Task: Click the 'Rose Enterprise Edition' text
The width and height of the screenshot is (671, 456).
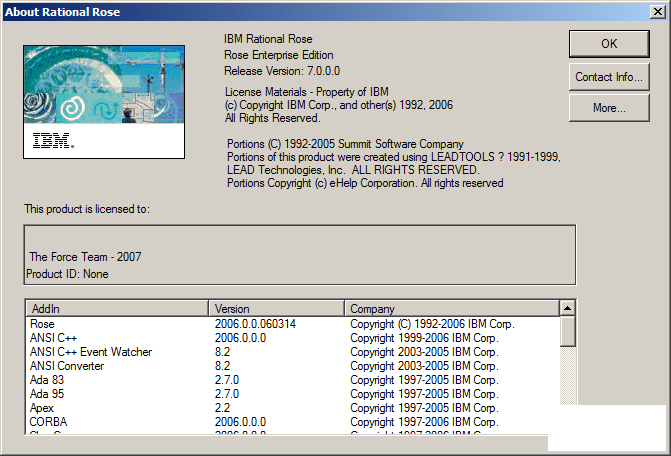Action: pyautogui.click(x=279, y=55)
